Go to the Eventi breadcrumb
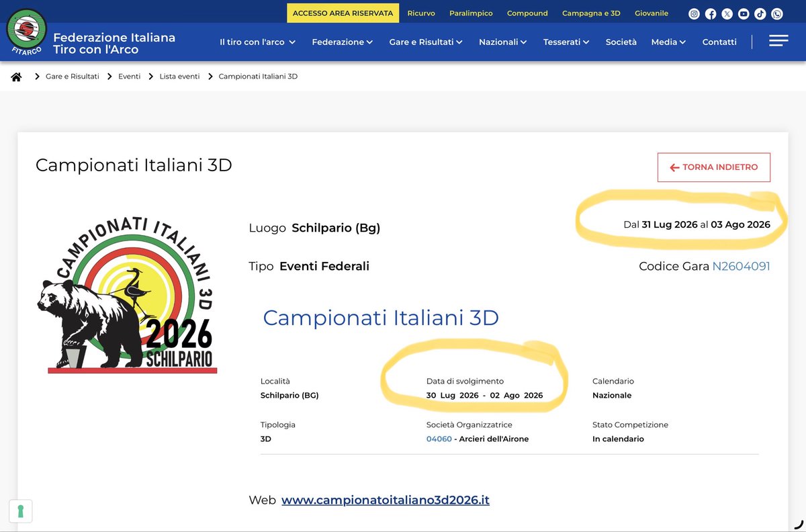 [129, 77]
